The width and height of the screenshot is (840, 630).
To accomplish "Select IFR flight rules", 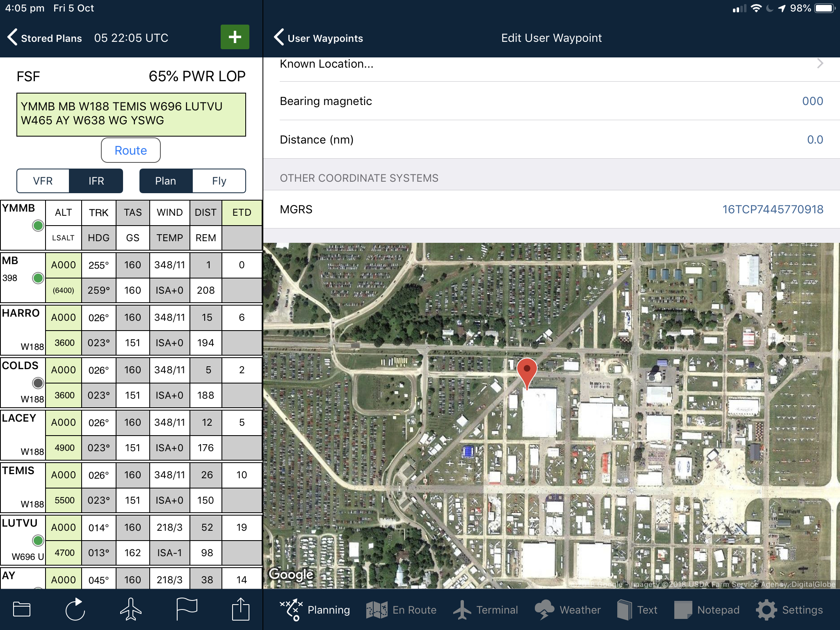I will point(96,181).
